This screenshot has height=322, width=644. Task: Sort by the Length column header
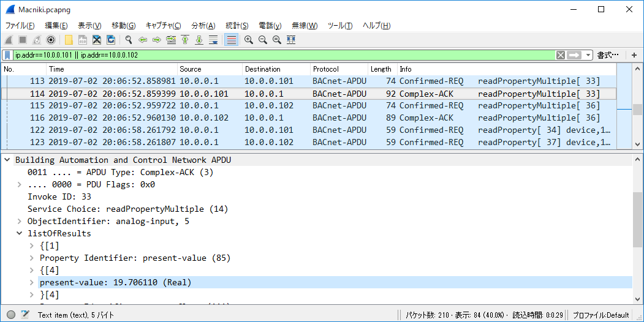(x=383, y=69)
